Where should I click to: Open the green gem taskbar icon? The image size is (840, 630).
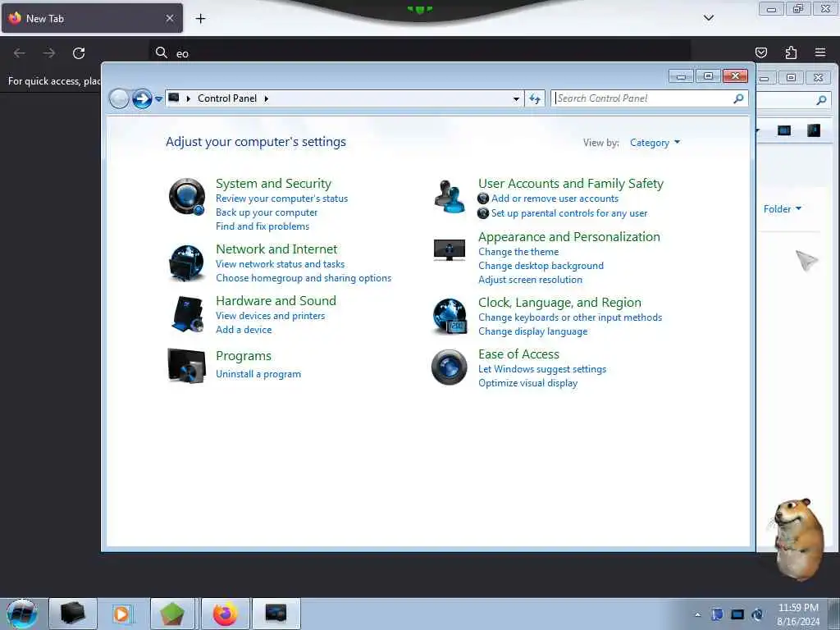pos(171,614)
